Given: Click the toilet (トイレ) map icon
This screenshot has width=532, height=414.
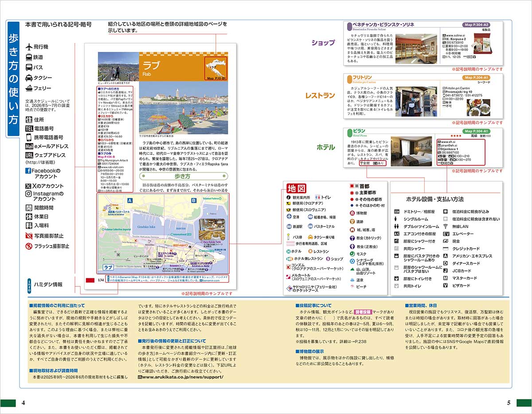Looking at the screenshot, I should click(x=317, y=197).
